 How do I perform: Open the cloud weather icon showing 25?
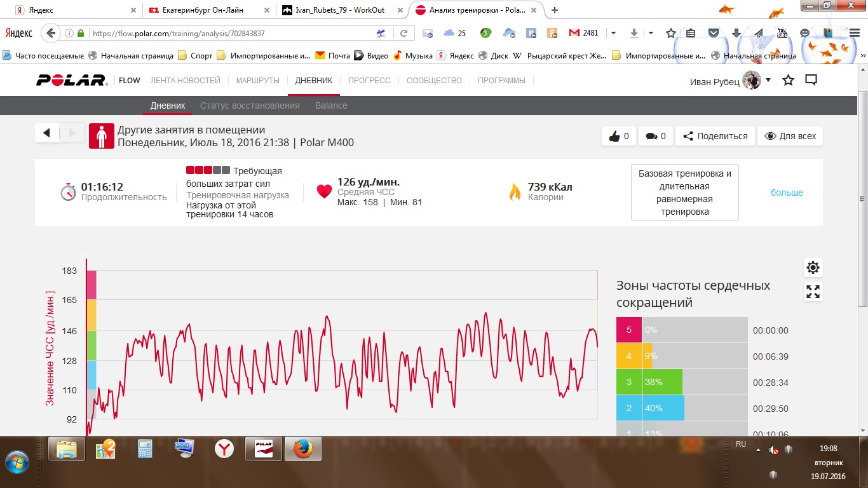[x=454, y=33]
